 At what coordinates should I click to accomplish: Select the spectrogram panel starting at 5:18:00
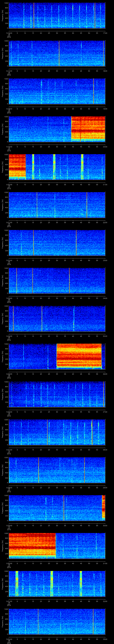pos(57,91)
